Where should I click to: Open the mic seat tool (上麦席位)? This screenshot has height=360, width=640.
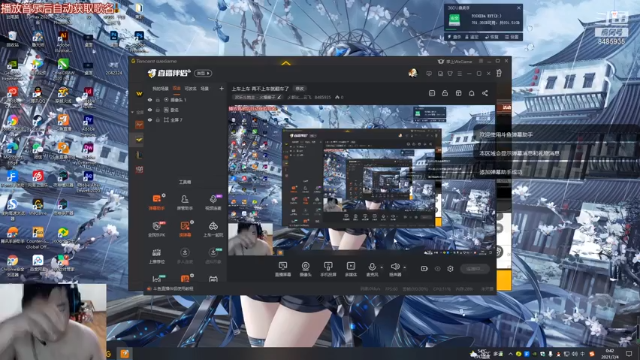[x=156, y=256]
